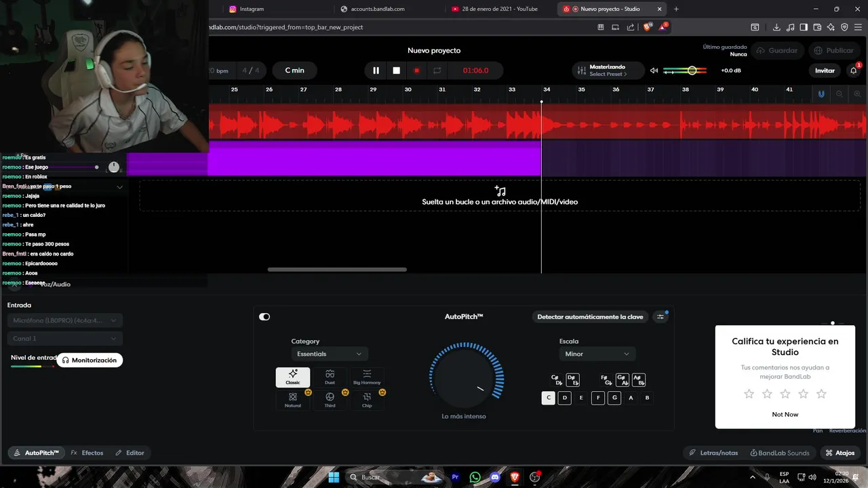Toggle the G note key
Screen dimensions: 868x488
coord(614,398)
